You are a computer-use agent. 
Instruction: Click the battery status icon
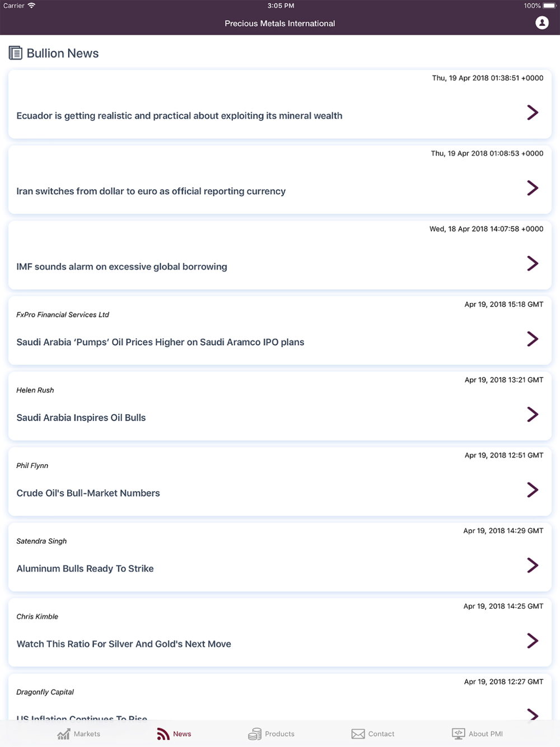click(549, 6)
